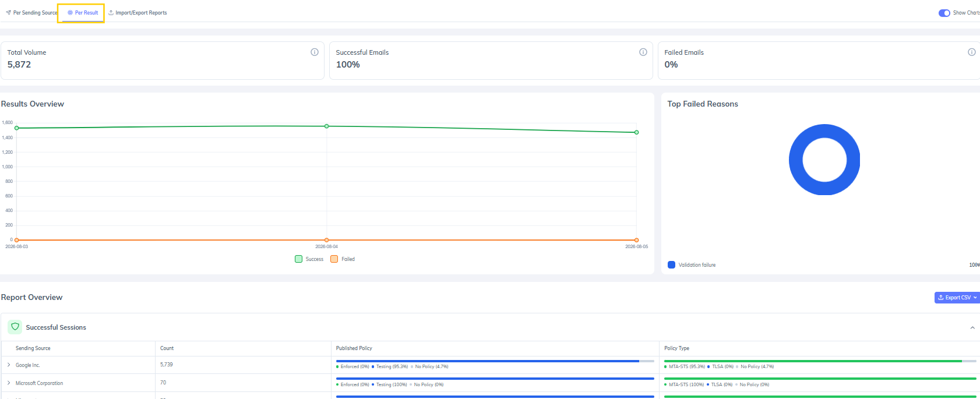Click the Successful Emails info icon
The width and height of the screenshot is (980, 399).
pos(643,52)
